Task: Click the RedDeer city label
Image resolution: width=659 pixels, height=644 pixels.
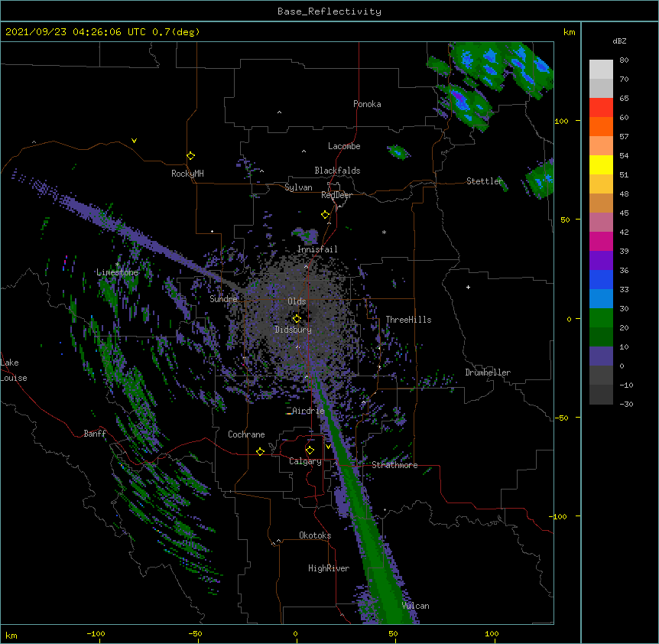Action: point(336,195)
